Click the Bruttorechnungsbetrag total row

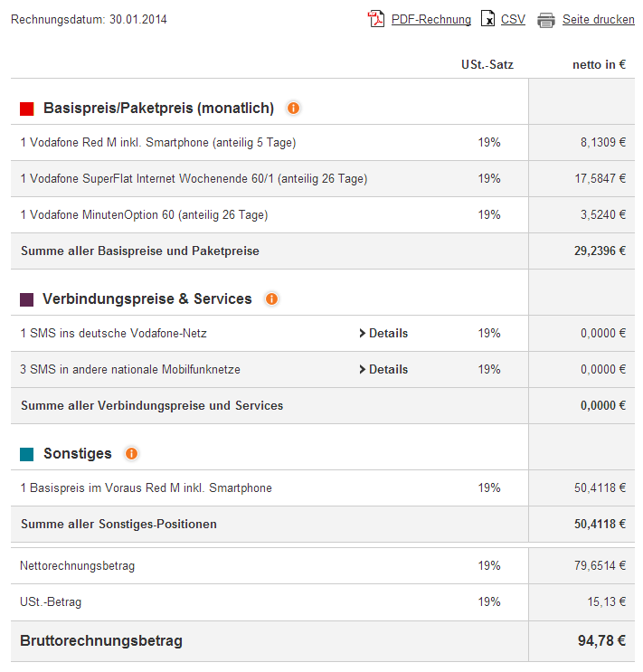[101, 641]
